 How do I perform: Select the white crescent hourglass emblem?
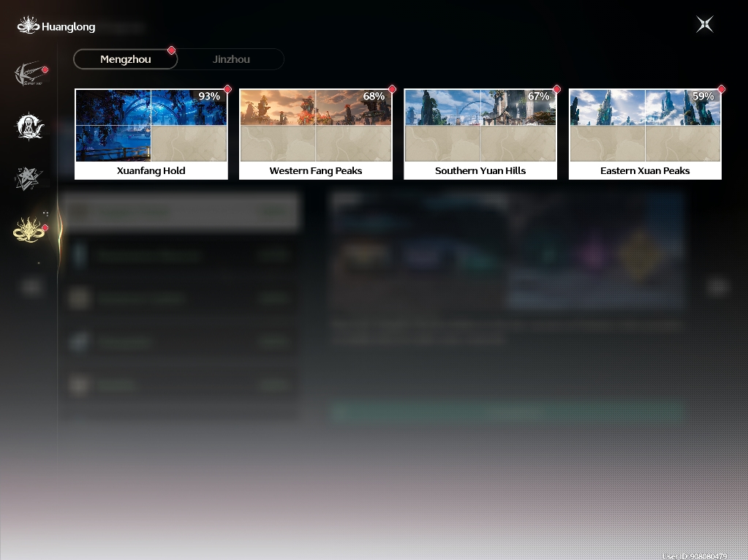tap(29, 126)
